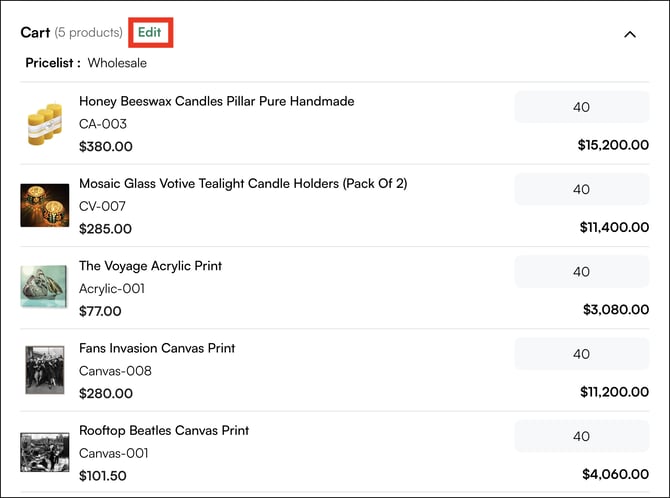Click The Voyage Acrylic Print thumbnail
Screen dimensions: 670x498
[x=45, y=286]
